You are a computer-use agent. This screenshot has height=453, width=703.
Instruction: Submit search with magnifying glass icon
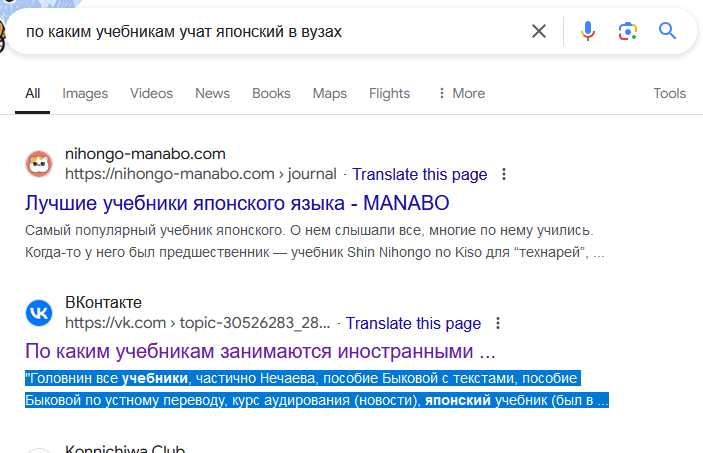(667, 31)
